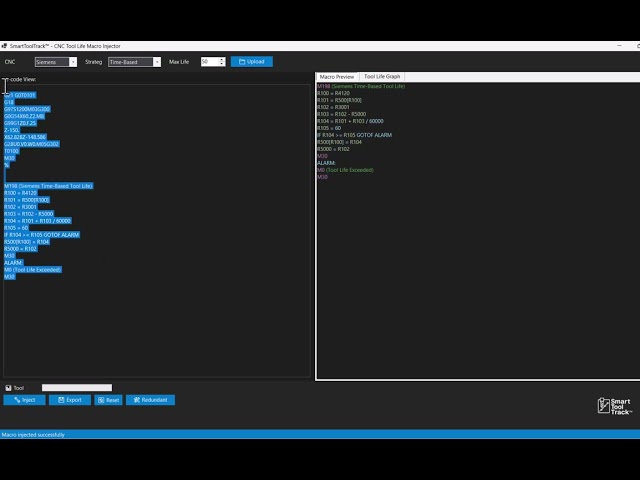This screenshot has width=640, height=480.
Task: Switch to the Tool Life Graph tab
Action: pyautogui.click(x=382, y=76)
